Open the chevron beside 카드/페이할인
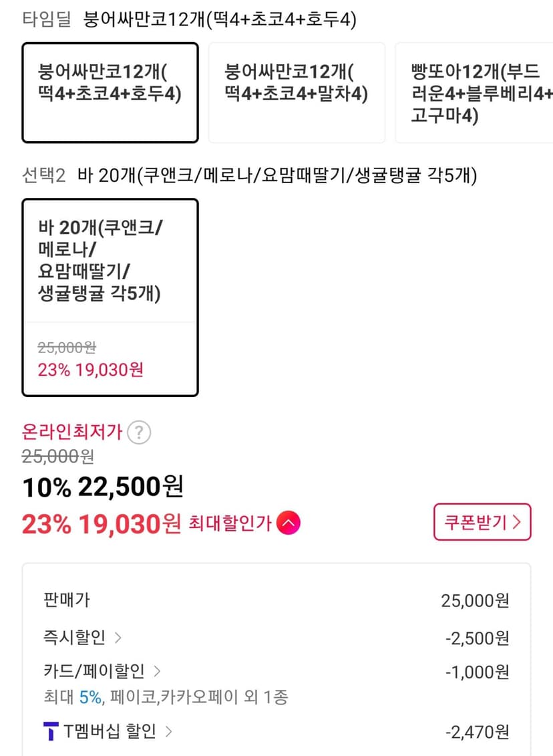This screenshot has height=756, width=553. point(156,670)
